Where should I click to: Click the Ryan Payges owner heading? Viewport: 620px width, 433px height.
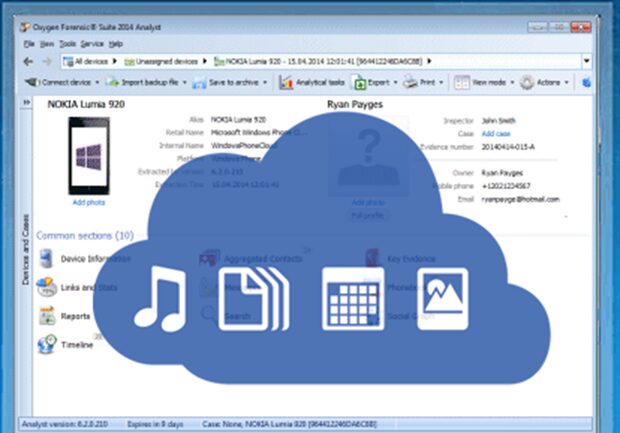pyautogui.click(x=355, y=104)
